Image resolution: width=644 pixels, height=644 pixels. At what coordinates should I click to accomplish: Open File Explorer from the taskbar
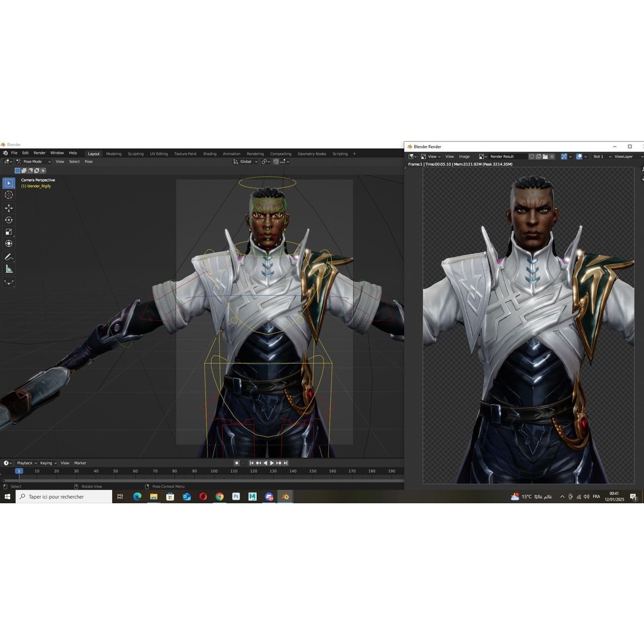[x=154, y=497]
